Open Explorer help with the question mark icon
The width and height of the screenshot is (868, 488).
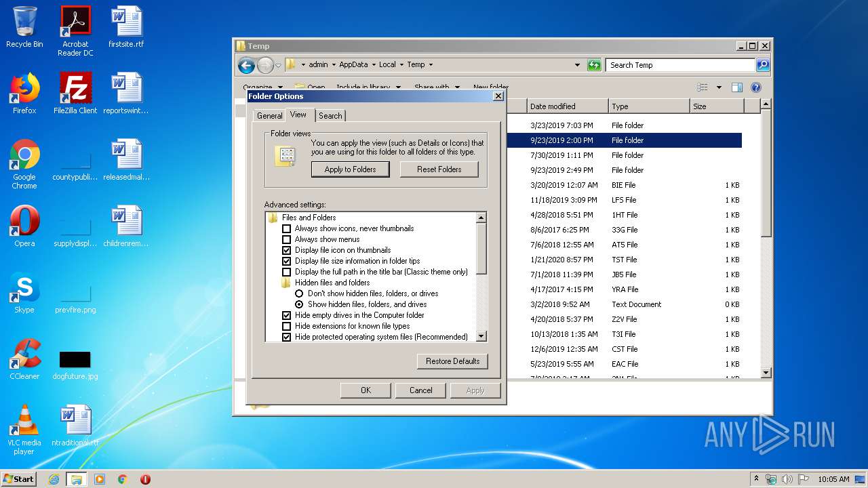[x=756, y=87]
